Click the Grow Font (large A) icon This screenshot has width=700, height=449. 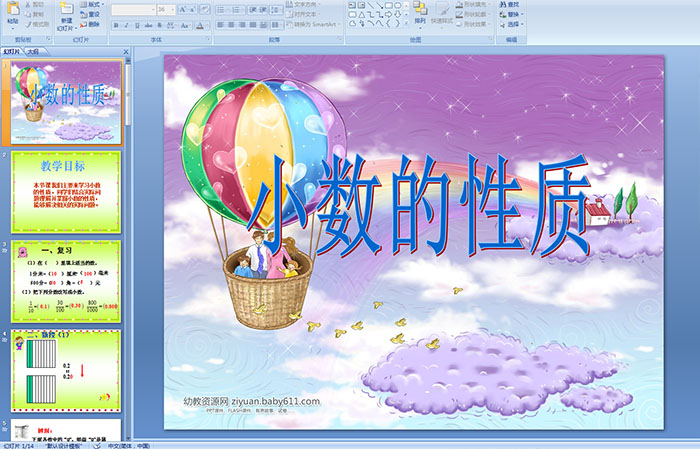pyautogui.click(x=183, y=9)
